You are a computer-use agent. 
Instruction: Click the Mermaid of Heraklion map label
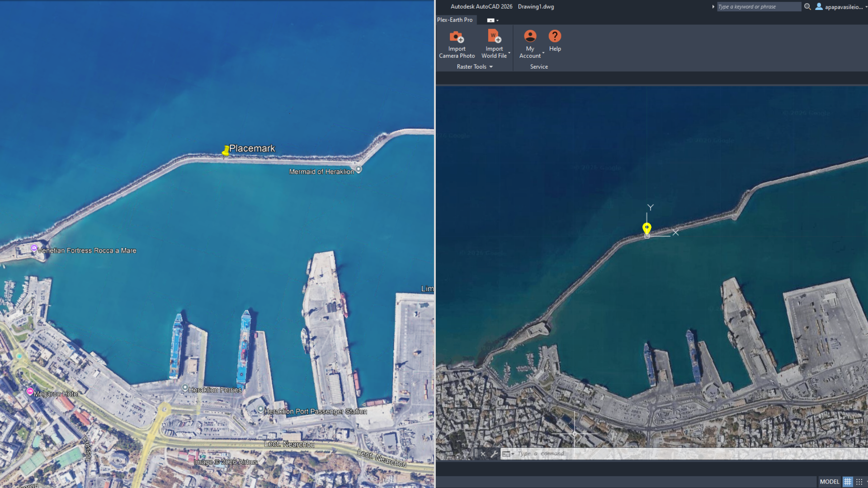click(x=321, y=172)
